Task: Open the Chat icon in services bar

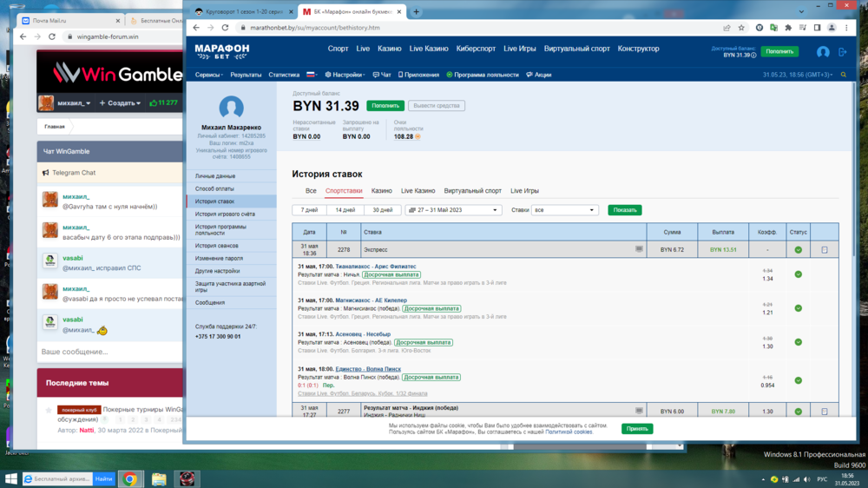Action: [x=381, y=76]
